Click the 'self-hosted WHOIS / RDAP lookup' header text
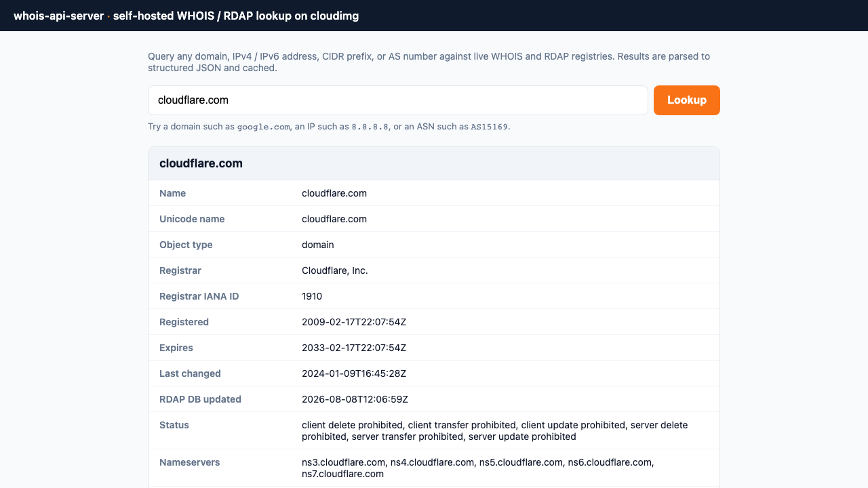The width and height of the screenshot is (868, 488). coord(236,16)
